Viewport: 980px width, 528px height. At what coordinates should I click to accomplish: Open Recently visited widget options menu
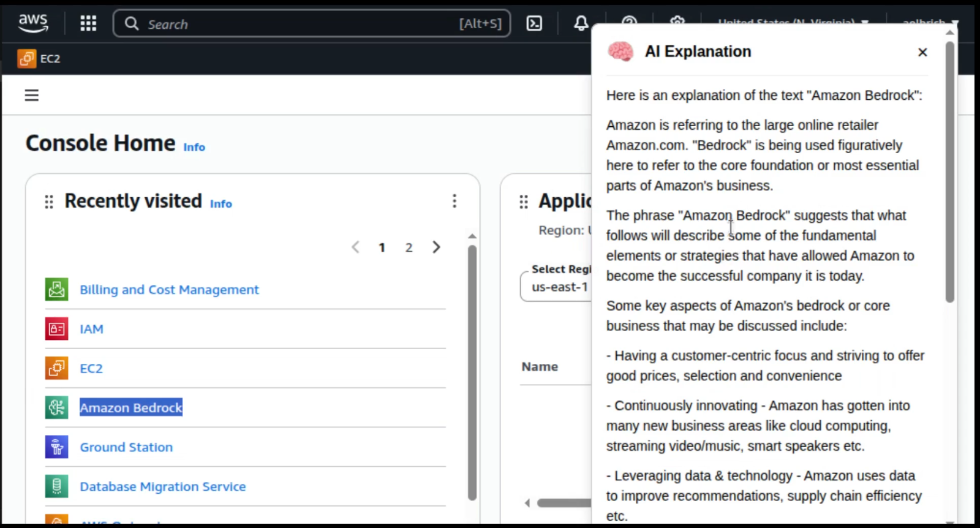click(454, 201)
